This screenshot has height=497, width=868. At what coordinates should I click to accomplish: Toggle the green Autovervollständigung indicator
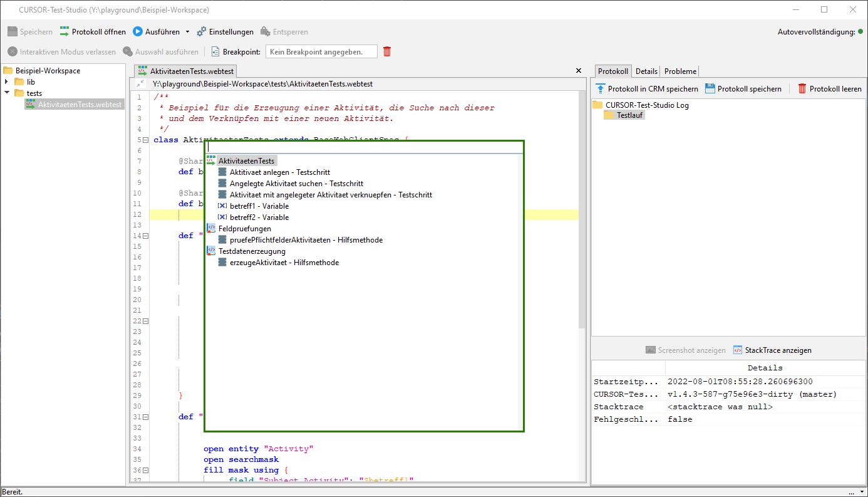click(x=860, y=32)
